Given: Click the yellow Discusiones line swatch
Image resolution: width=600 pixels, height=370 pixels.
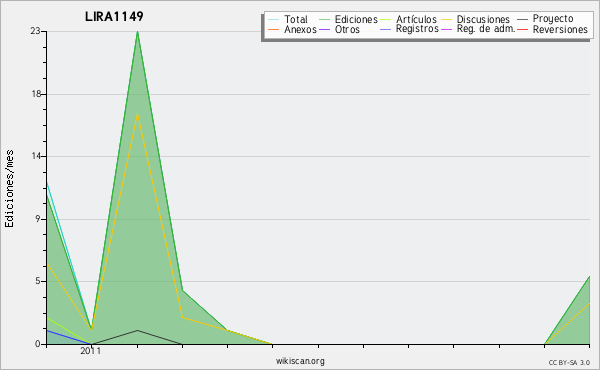Looking at the screenshot, I should point(447,20).
